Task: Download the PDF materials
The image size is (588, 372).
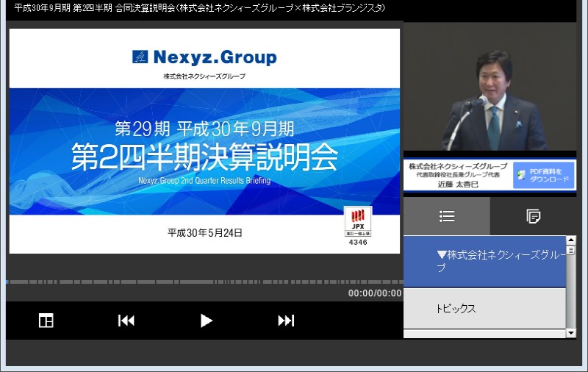Action: coord(544,175)
